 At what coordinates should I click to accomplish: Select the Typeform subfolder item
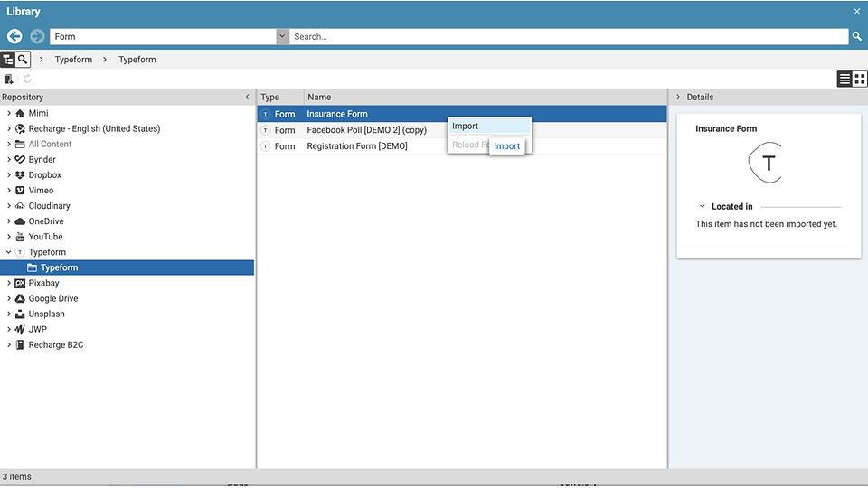60,267
